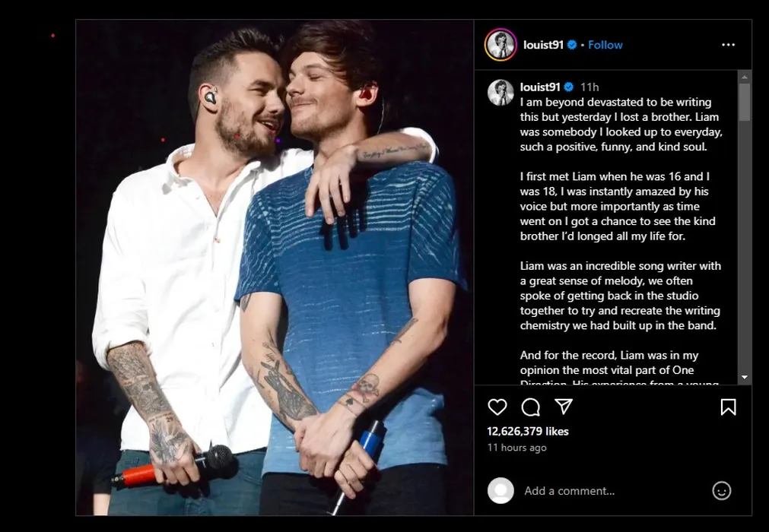Open louist91 profile from header username

[x=543, y=45]
